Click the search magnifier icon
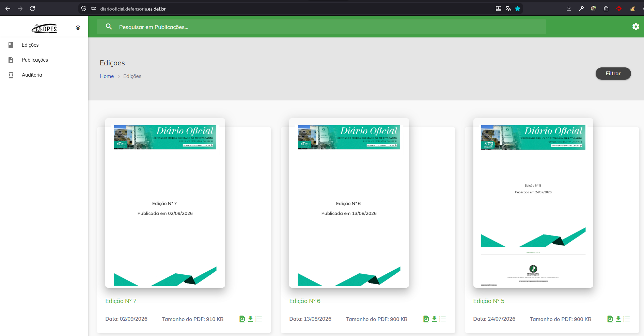This screenshot has height=336, width=644. (x=109, y=27)
